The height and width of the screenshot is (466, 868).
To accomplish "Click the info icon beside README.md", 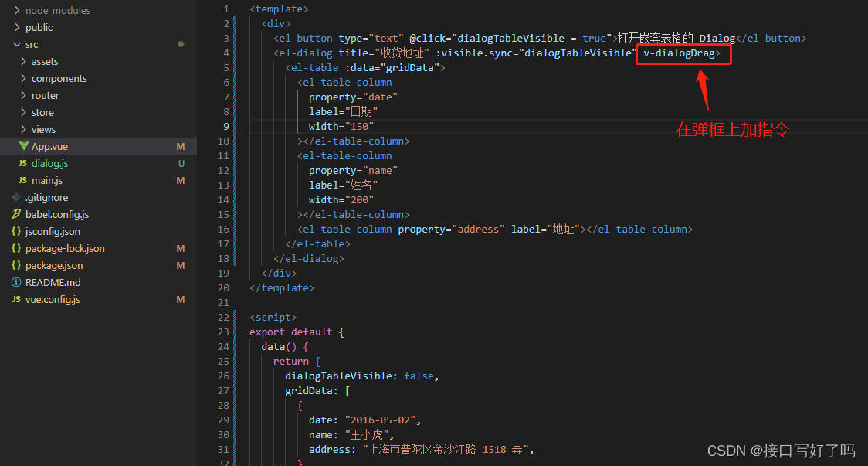I will [x=17, y=282].
